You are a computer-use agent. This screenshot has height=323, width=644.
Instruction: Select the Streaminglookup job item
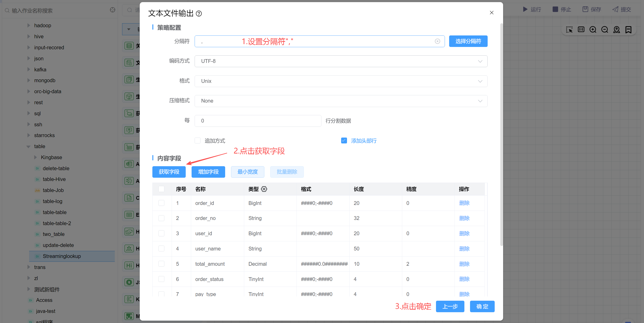pyautogui.click(x=62, y=256)
